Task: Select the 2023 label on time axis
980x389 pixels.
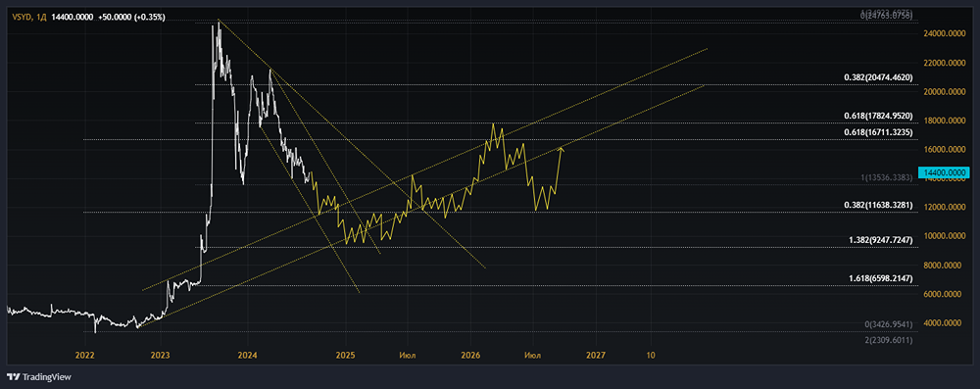Action: click(x=161, y=355)
